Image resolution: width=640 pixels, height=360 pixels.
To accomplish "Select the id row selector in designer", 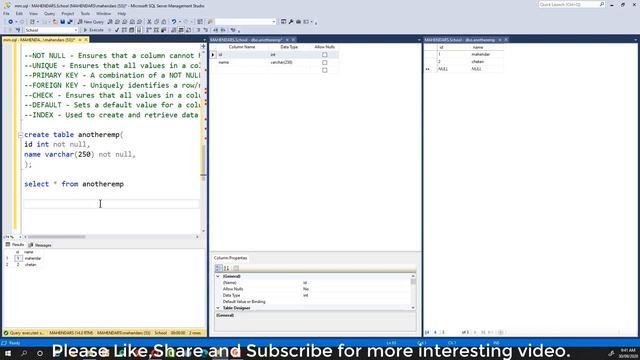I will (x=213, y=55).
